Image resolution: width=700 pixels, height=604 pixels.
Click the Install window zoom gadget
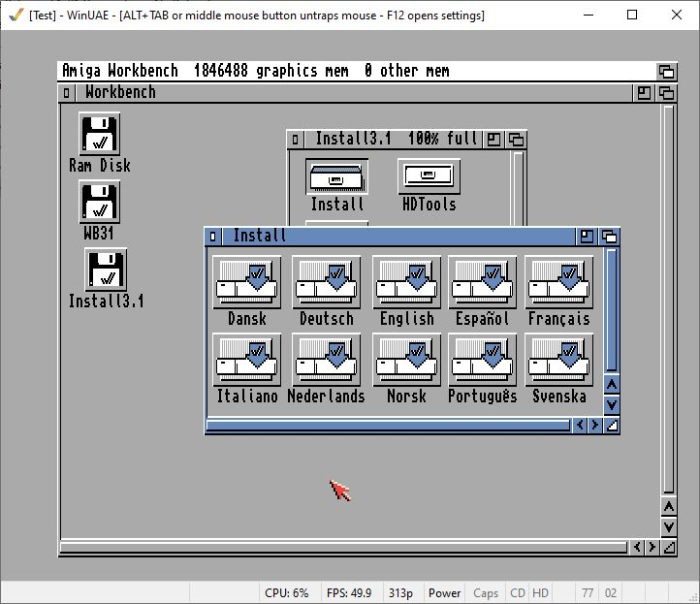(587, 237)
